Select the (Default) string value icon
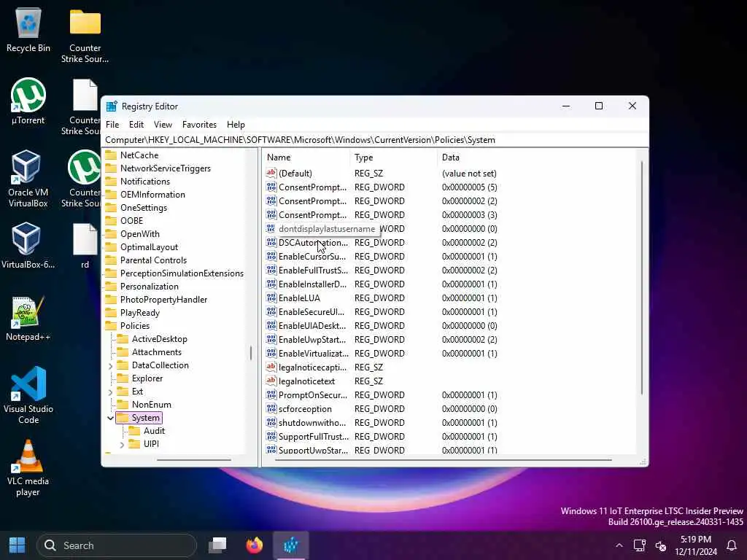Screen dimensions: 747x560 [x=271, y=173]
